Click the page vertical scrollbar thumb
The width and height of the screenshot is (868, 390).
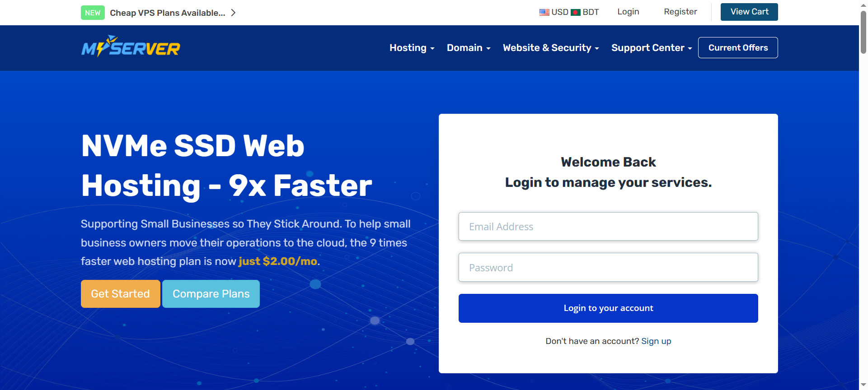[863, 32]
